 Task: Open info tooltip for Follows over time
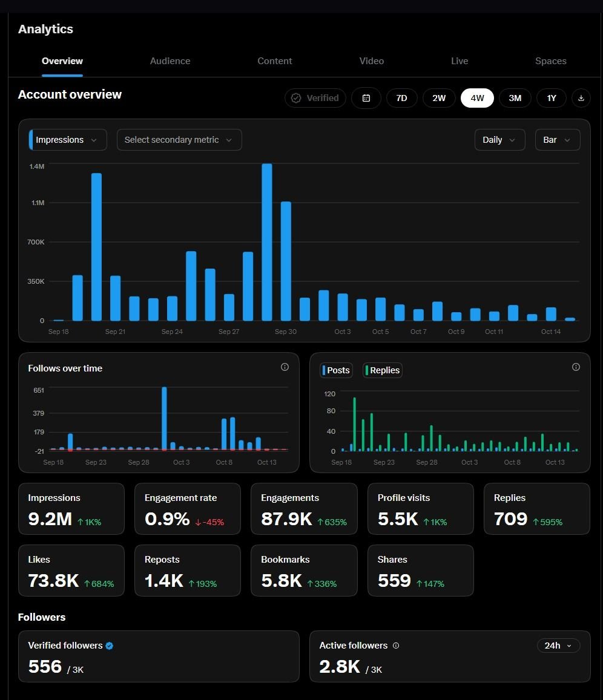coord(285,367)
